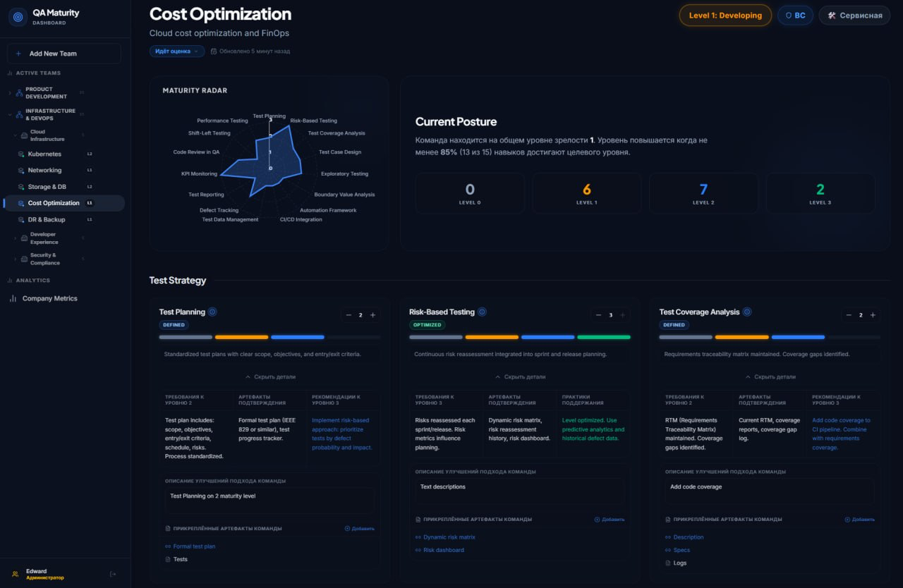Select Cost Optimization in the sidebar
The width and height of the screenshot is (903, 588).
pos(64,203)
